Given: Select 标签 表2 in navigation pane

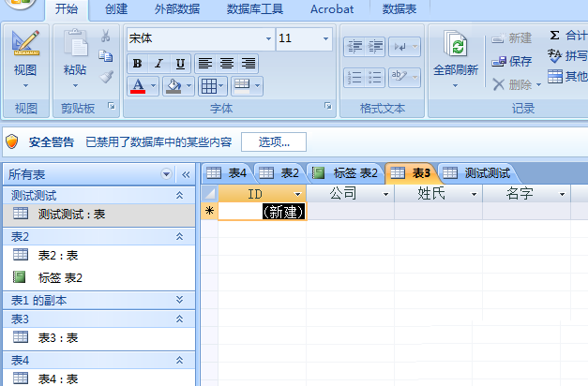Looking at the screenshot, I should click(x=60, y=277).
